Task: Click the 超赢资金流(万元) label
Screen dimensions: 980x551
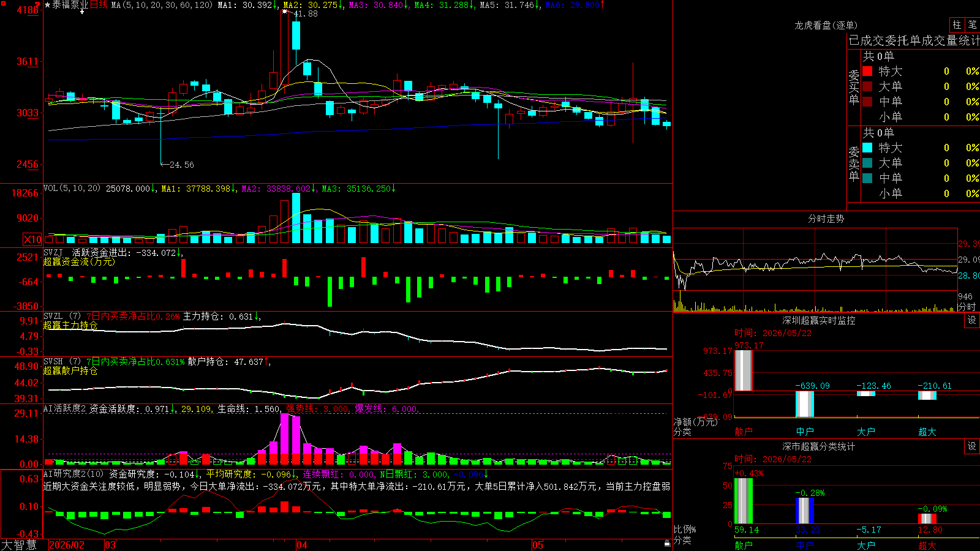Action: pos(79,261)
